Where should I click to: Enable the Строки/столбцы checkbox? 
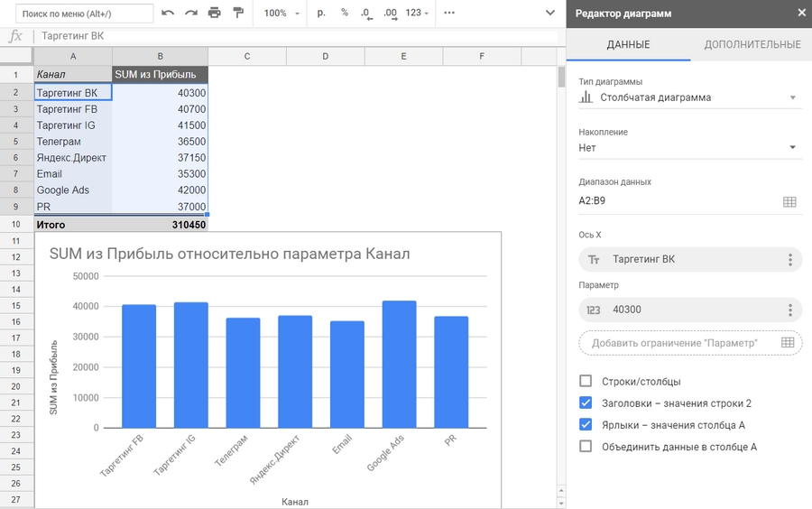(x=586, y=382)
